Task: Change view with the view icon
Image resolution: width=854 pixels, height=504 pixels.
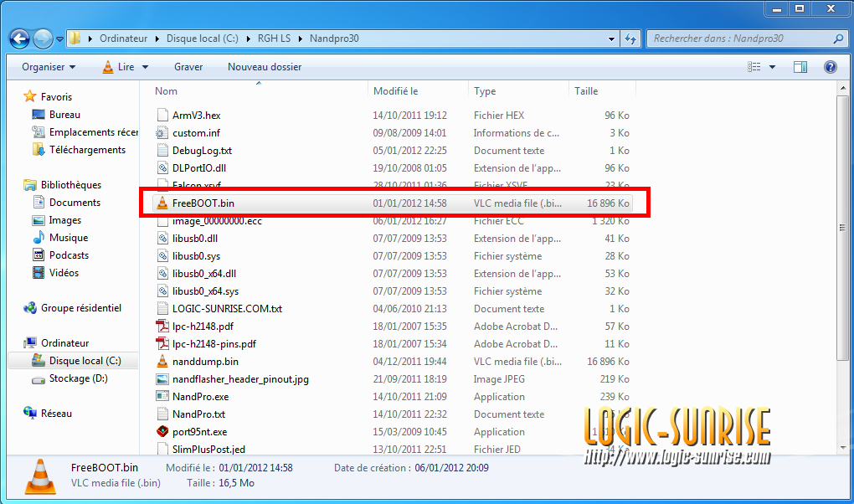Action: (x=754, y=67)
